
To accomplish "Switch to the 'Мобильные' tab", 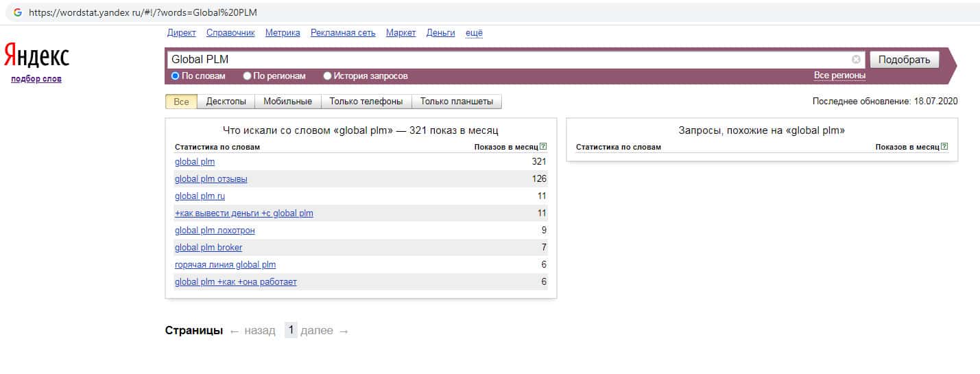I will click(x=287, y=102).
